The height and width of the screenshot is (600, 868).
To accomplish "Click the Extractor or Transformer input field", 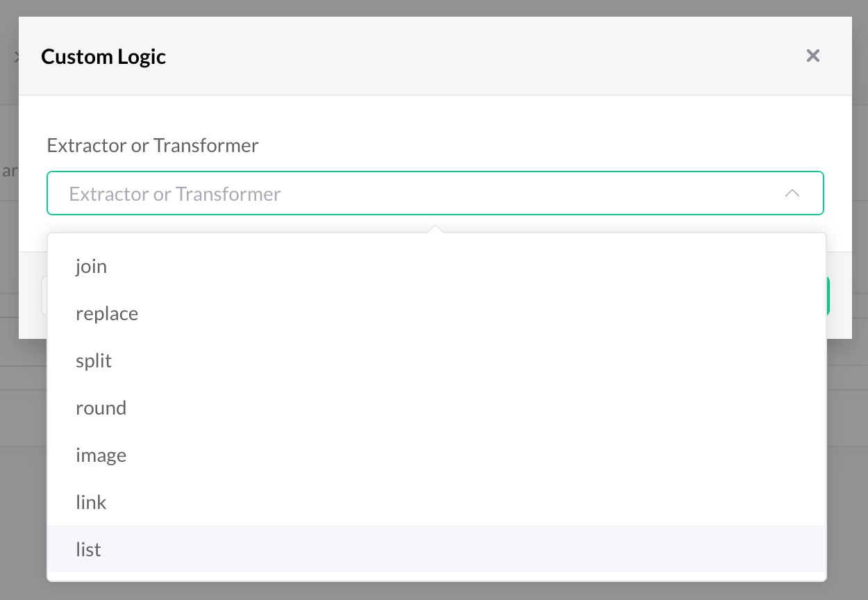I will 417,193.
